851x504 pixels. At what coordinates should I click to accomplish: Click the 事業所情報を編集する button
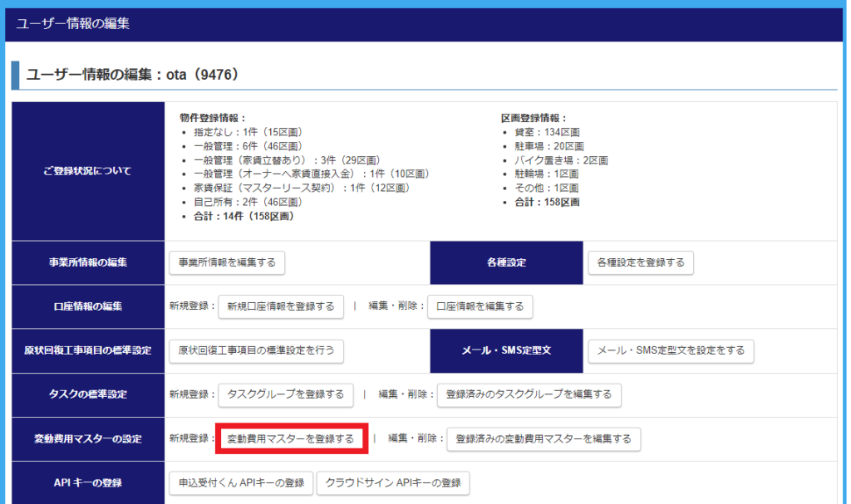227,262
